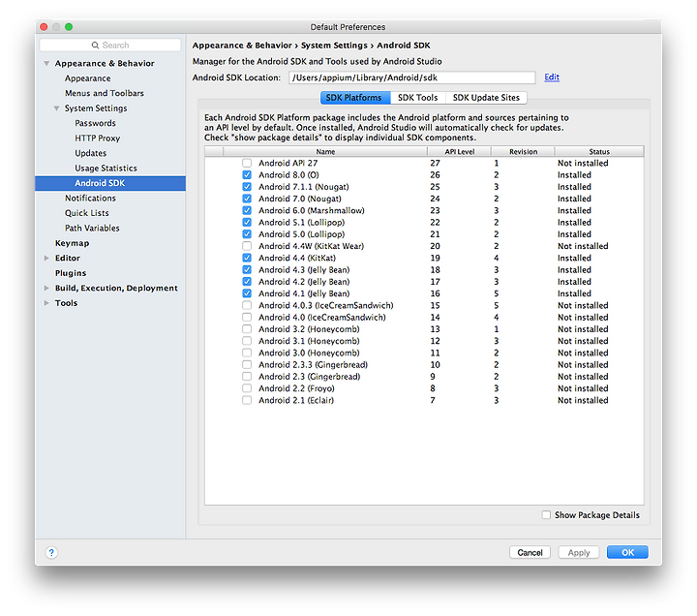Screen dimensions: 697x616
Task: Check Android 2.1 (Eclair) checkbox
Action: click(247, 400)
